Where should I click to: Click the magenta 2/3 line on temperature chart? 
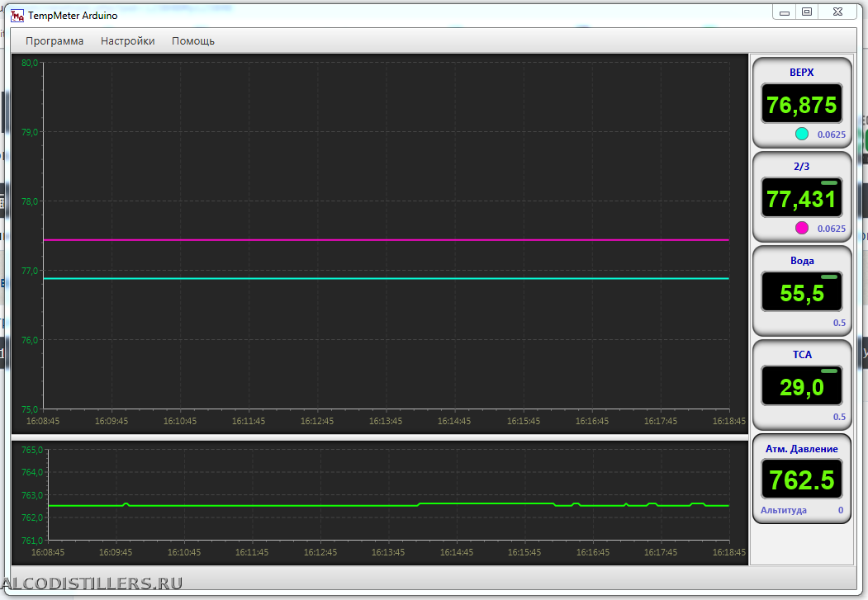coord(386,240)
